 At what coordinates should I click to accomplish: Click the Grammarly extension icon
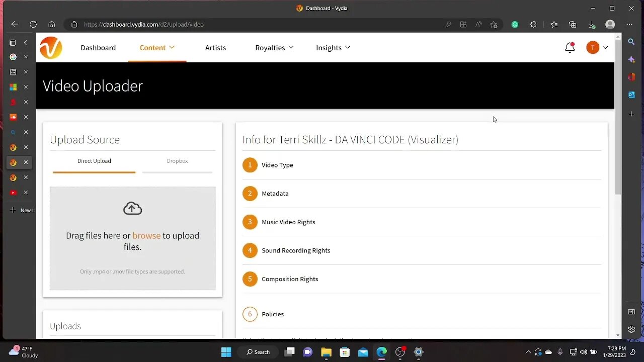click(x=515, y=24)
